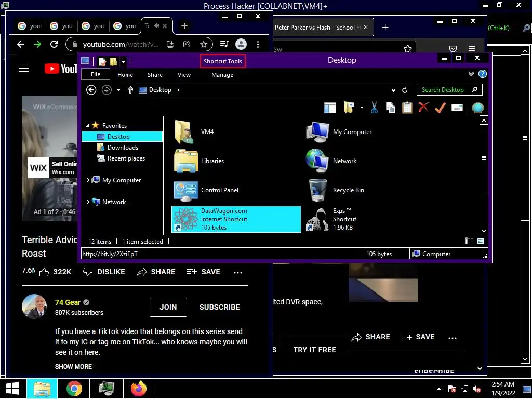532x399 pixels.
Task: Open address bar history dropdown
Action: tap(394, 90)
